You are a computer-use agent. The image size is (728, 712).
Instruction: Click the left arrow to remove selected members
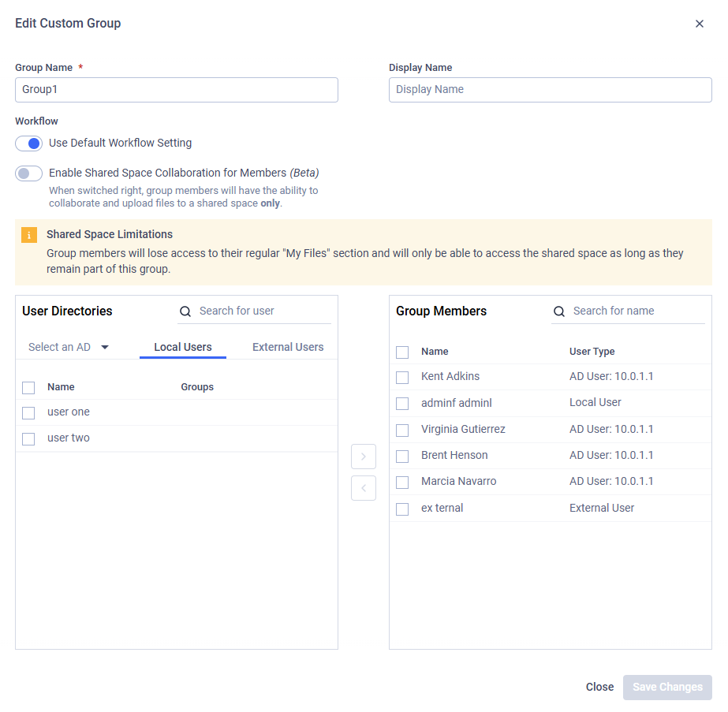coord(364,487)
